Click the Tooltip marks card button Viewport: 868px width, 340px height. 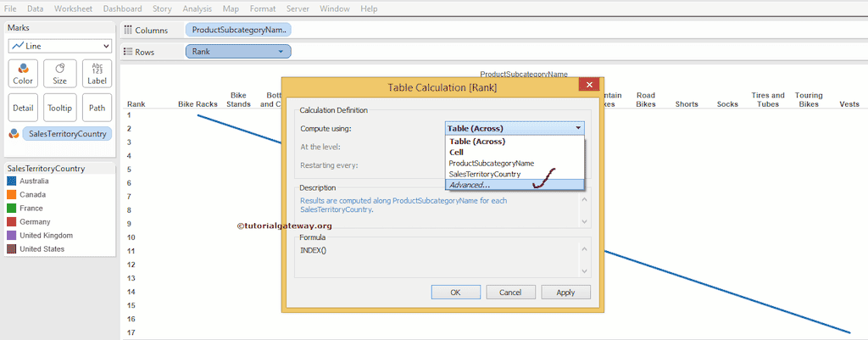[x=60, y=108]
